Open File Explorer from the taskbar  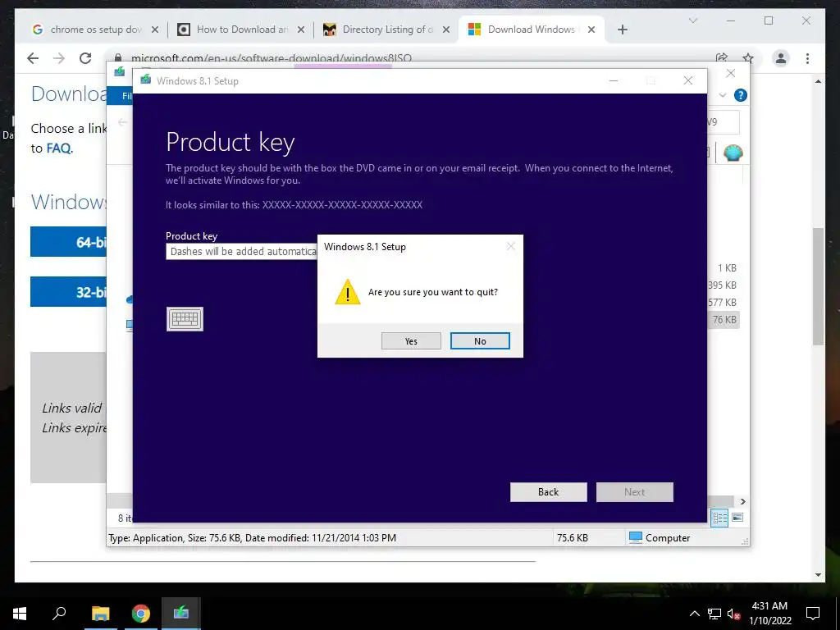[100, 614]
